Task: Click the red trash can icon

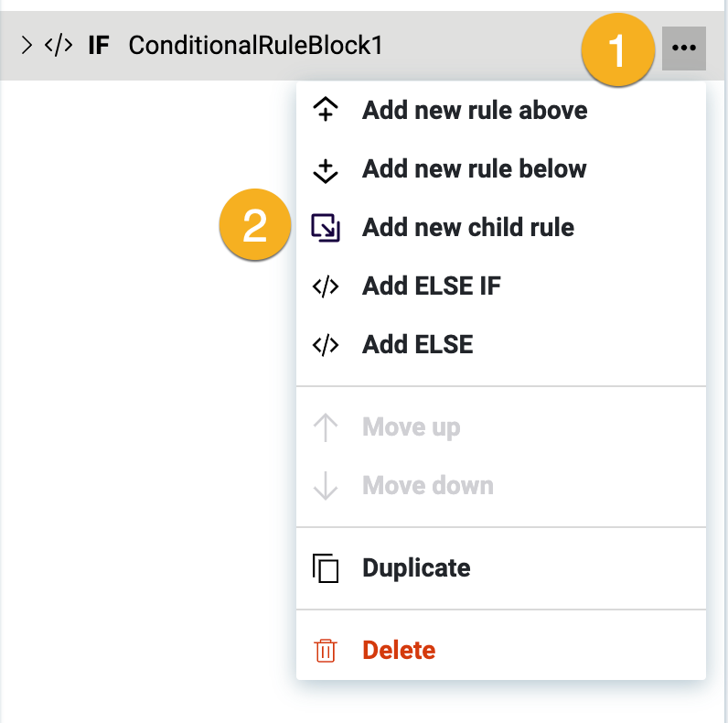Action: 326,651
